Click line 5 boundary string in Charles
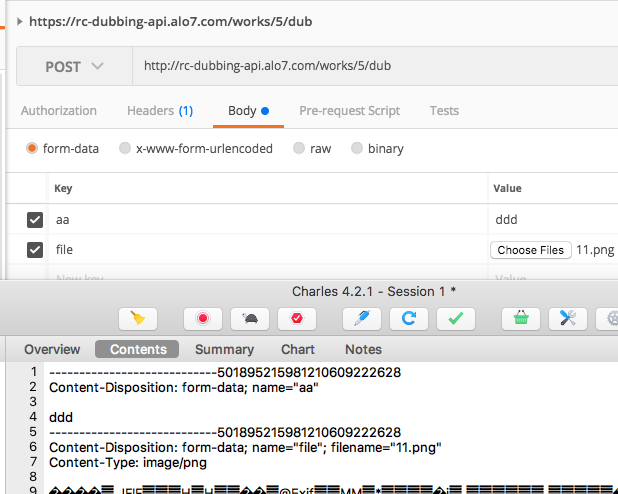The image size is (618, 494). (x=225, y=432)
